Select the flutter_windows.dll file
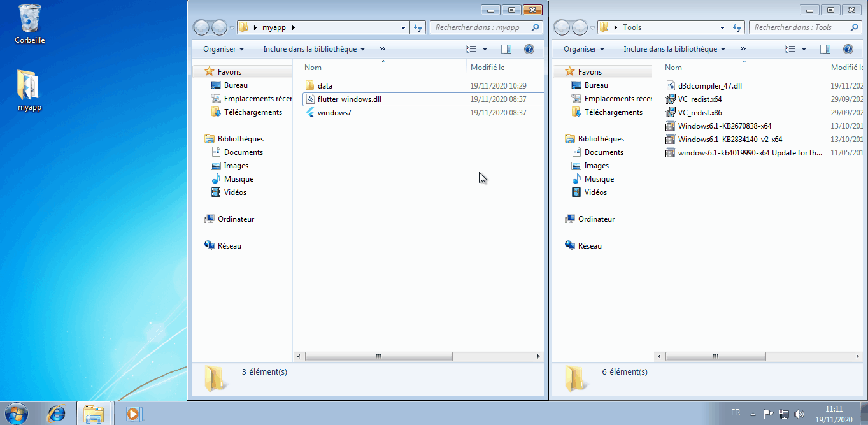This screenshot has width=868, height=425. coord(339,99)
